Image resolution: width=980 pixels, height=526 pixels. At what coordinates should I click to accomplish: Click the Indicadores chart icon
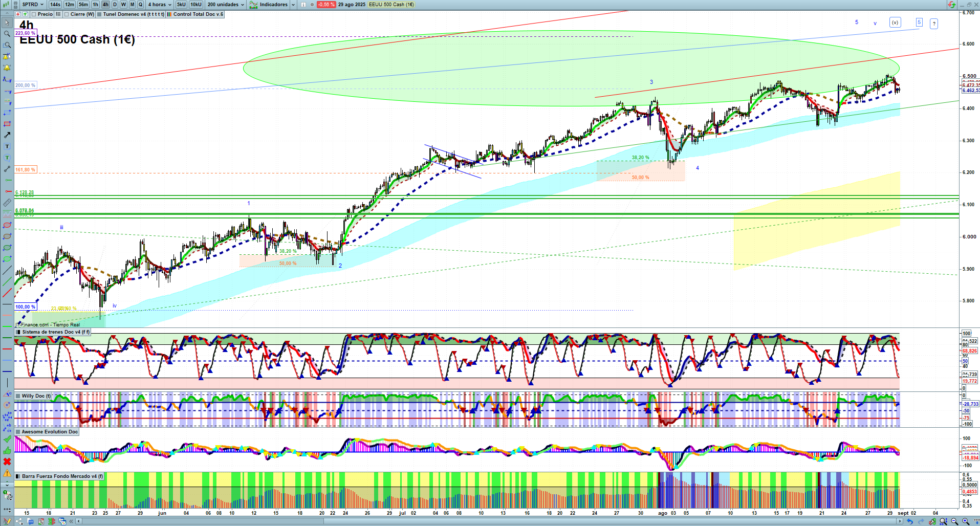[x=253, y=5]
